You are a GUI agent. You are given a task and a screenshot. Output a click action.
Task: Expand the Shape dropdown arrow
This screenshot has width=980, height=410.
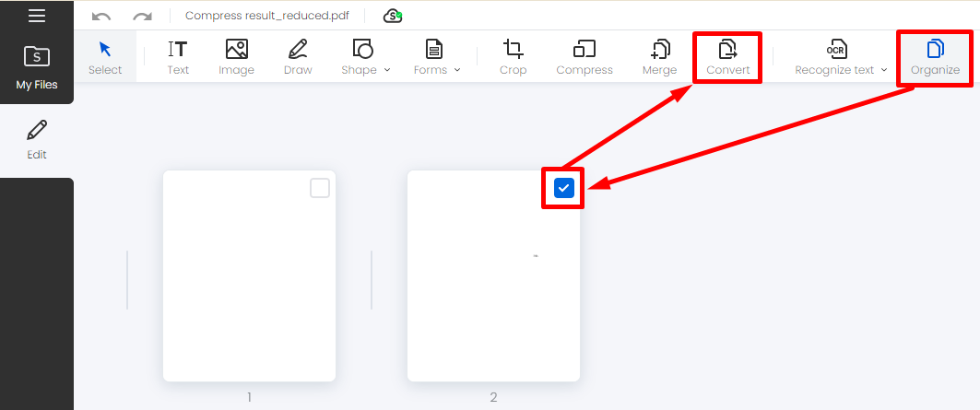(x=387, y=70)
